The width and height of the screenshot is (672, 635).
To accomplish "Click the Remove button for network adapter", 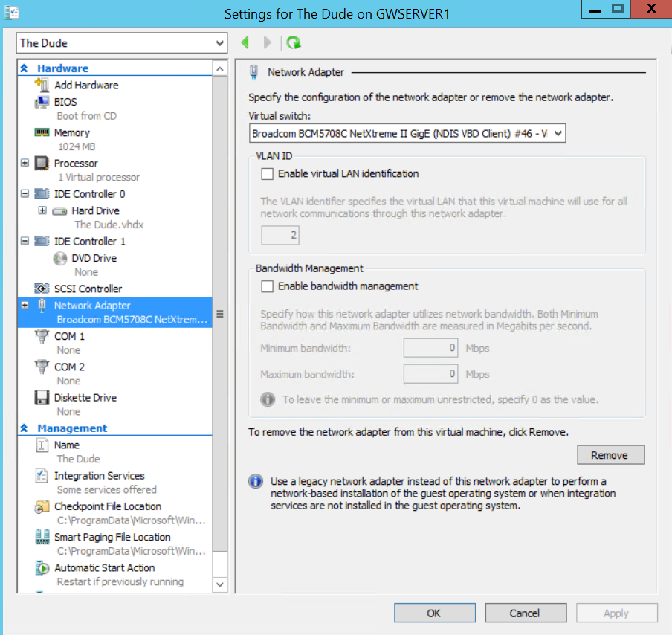I will pyautogui.click(x=610, y=454).
